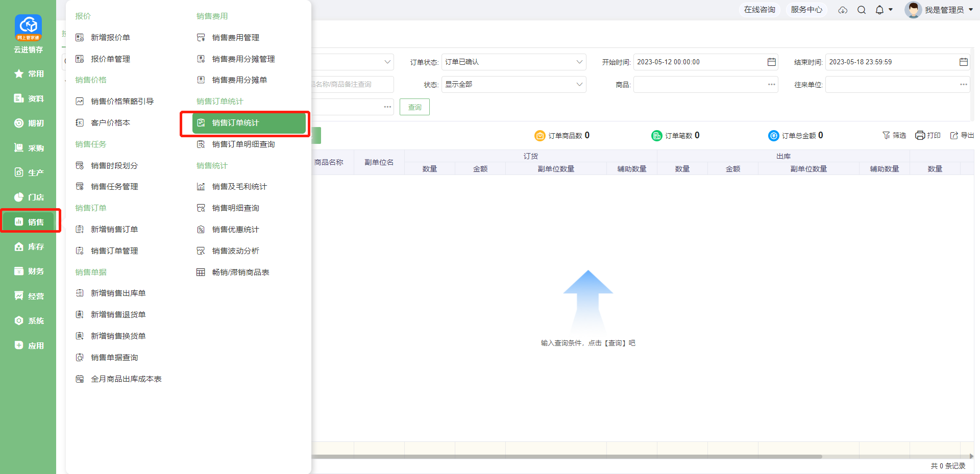Open the 生产 production sidebar section
The width and height of the screenshot is (980, 474).
point(28,172)
